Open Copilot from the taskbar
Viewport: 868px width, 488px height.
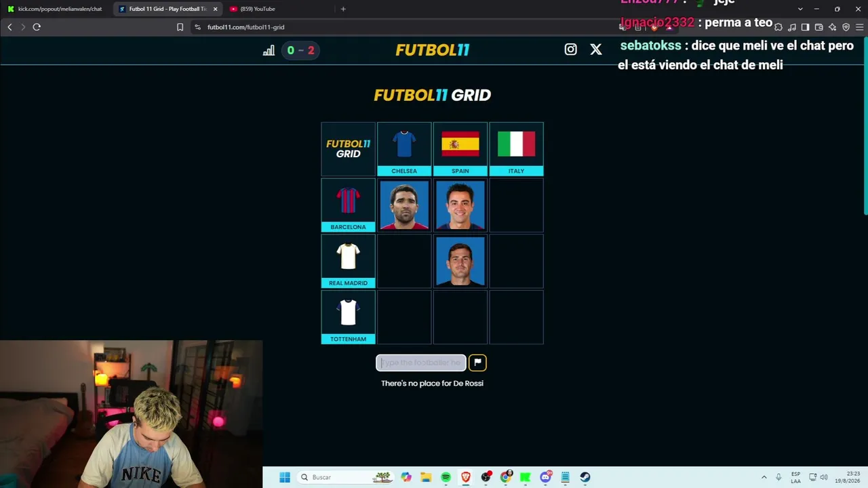pyautogui.click(x=406, y=477)
